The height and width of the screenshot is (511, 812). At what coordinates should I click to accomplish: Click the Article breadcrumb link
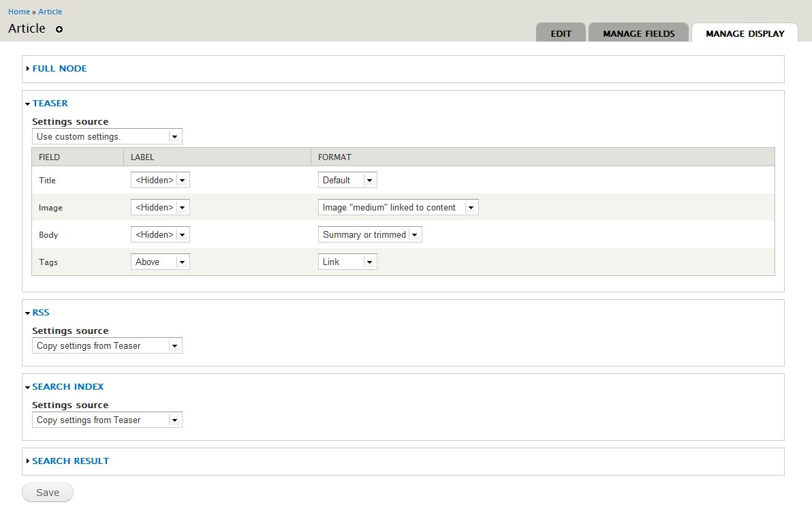pyautogui.click(x=50, y=11)
